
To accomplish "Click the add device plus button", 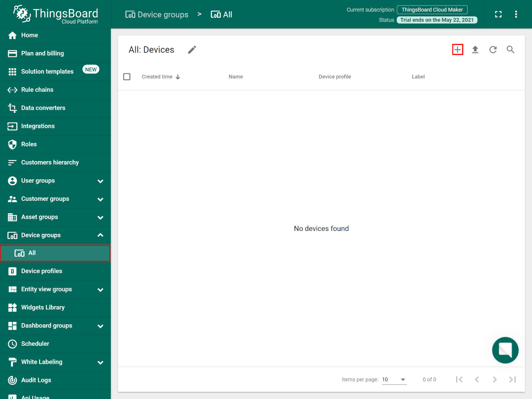I will click(x=458, y=49).
